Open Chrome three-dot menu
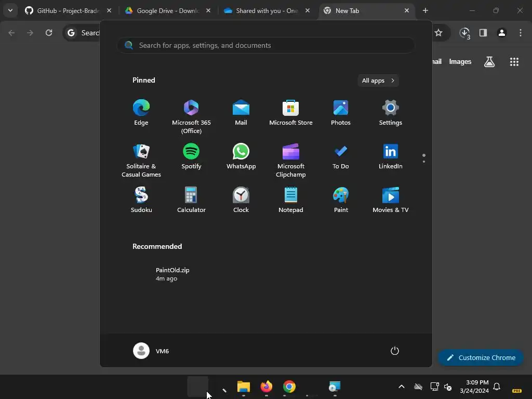This screenshot has width=532, height=399. [521, 33]
